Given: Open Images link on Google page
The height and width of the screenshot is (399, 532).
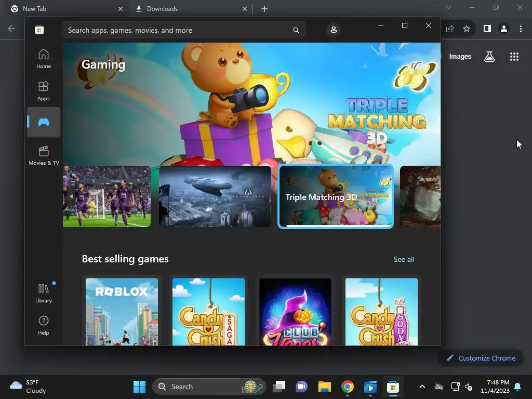Looking at the screenshot, I should 460,57.
